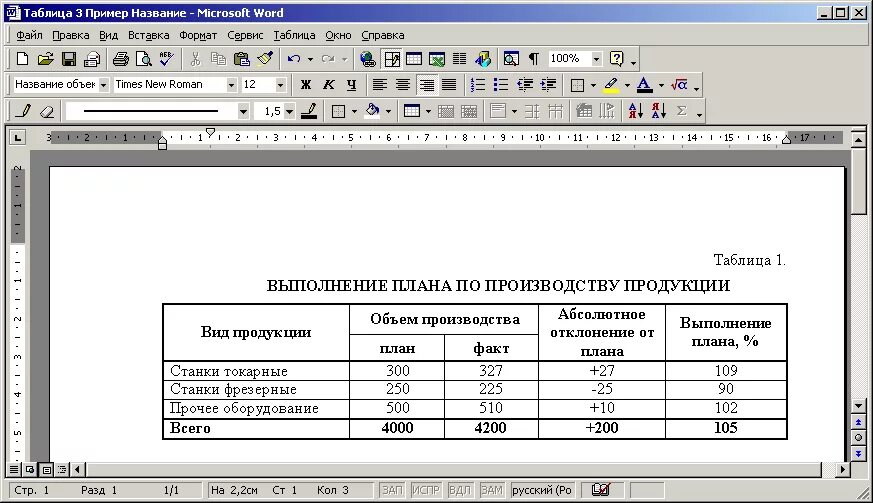Open the Справка menu

click(x=382, y=35)
